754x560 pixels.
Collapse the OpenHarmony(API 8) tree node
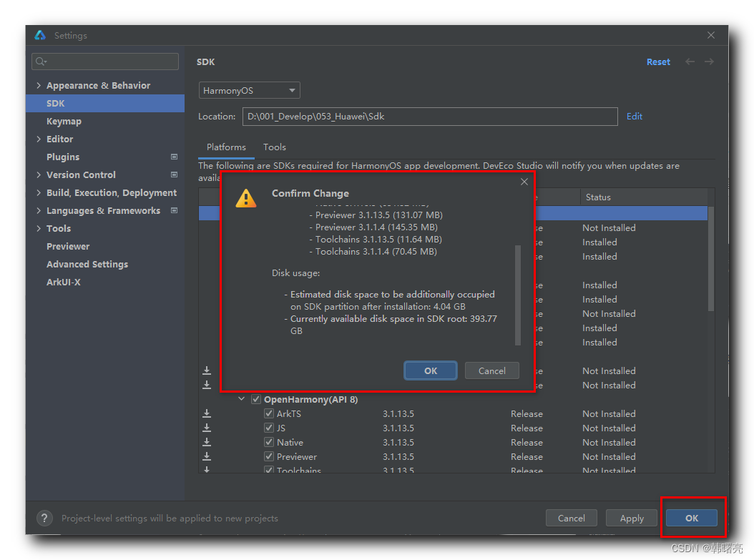[x=242, y=400]
